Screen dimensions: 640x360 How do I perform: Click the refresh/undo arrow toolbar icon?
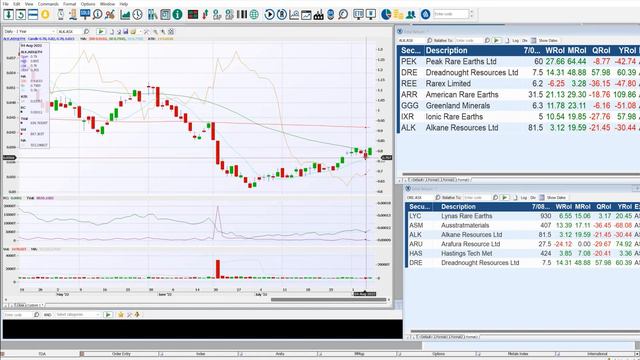tap(20, 15)
